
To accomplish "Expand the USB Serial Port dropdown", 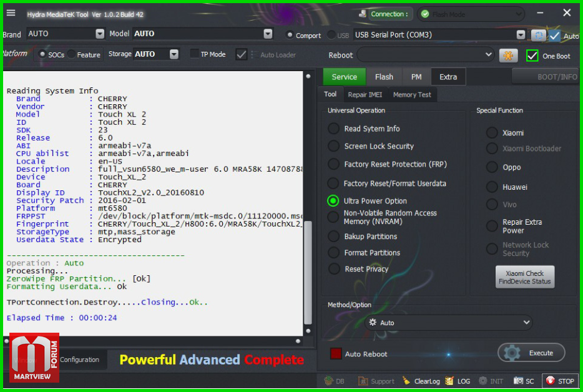I will 521,34.
